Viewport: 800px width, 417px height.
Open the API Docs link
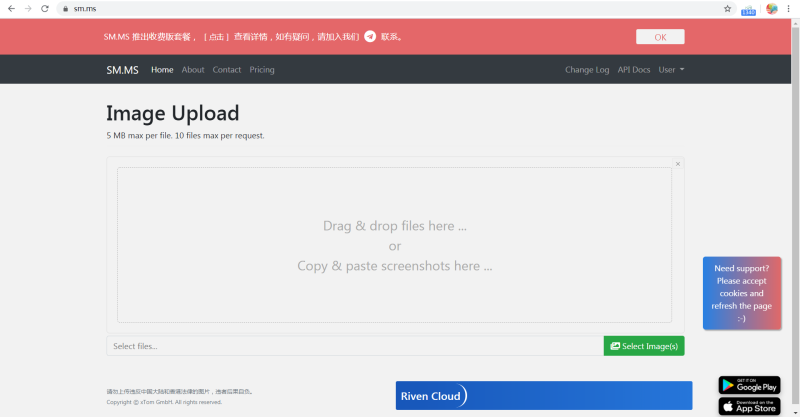coord(634,70)
